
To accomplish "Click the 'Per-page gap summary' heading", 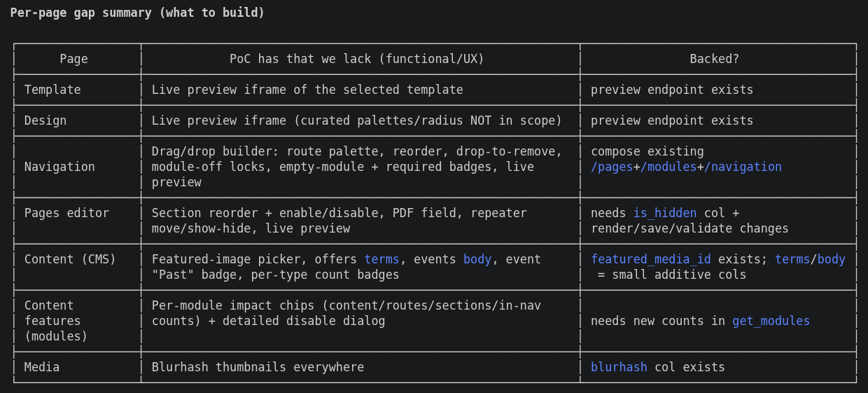I will coord(137,13).
